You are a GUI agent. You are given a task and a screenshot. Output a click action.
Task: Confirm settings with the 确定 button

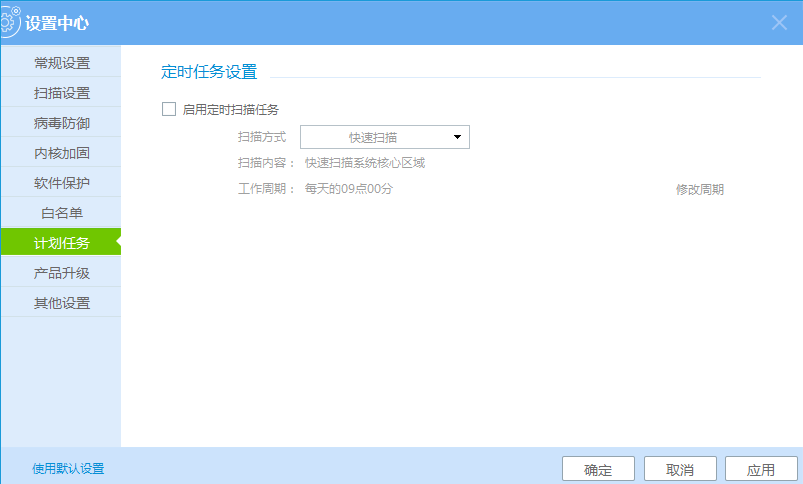[598, 469]
